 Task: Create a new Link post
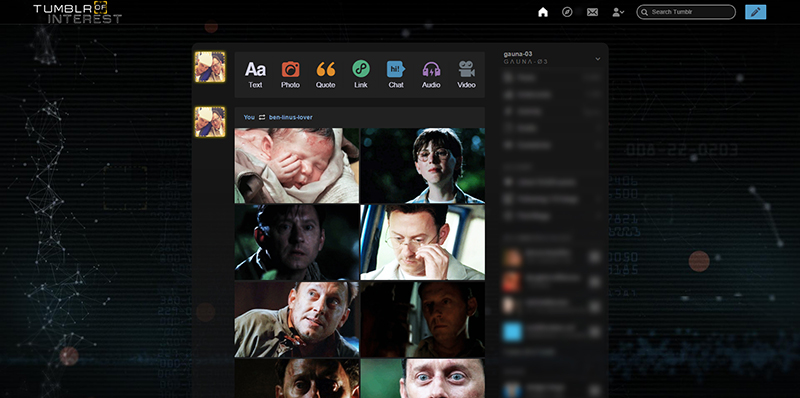click(x=361, y=74)
